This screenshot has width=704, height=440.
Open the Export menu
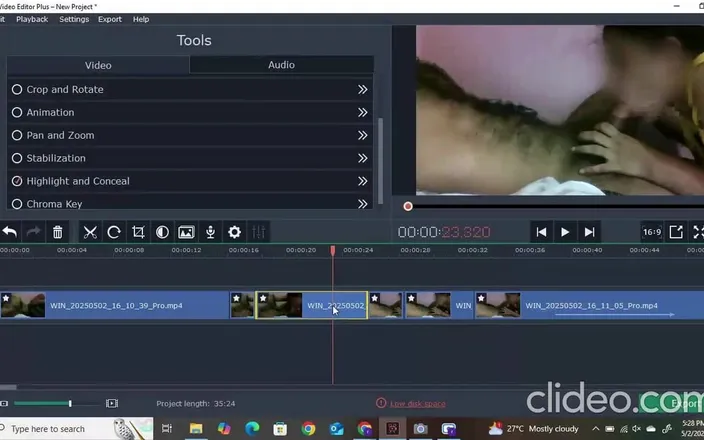point(110,19)
